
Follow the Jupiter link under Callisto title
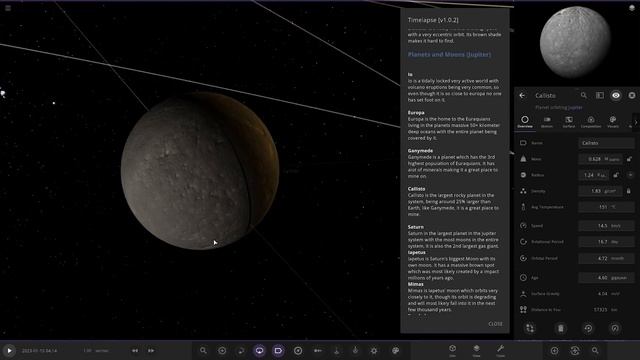click(x=576, y=107)
